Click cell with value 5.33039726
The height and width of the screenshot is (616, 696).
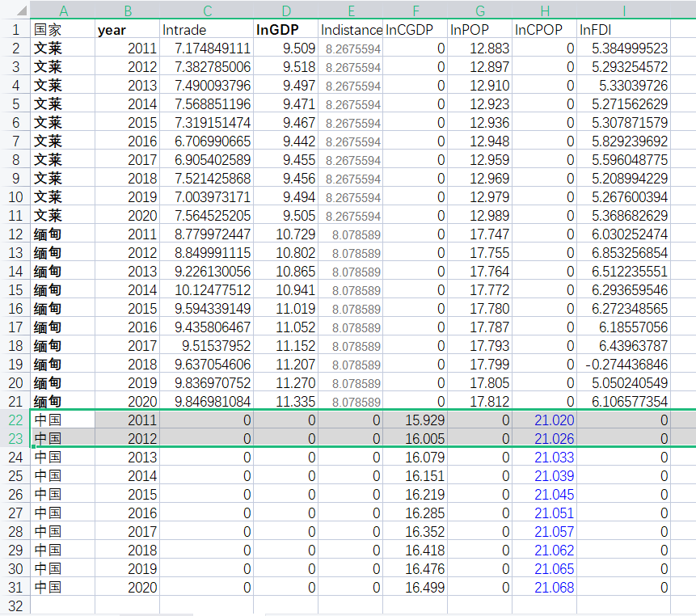pos(623,85)
